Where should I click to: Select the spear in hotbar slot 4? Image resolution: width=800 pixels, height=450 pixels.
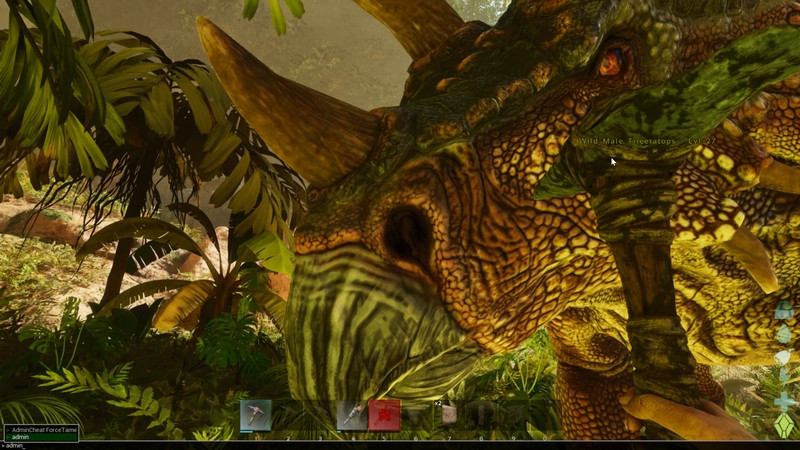tap(352, 415)
